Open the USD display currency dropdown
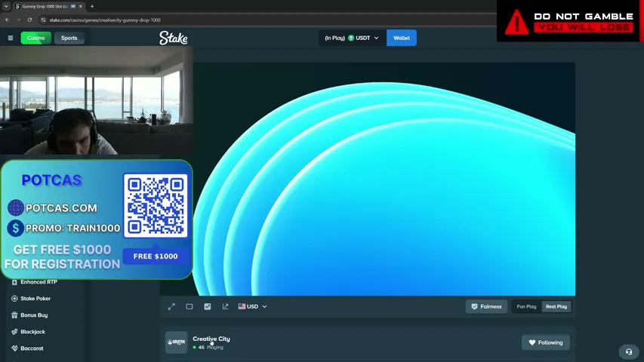 [252, 307]
